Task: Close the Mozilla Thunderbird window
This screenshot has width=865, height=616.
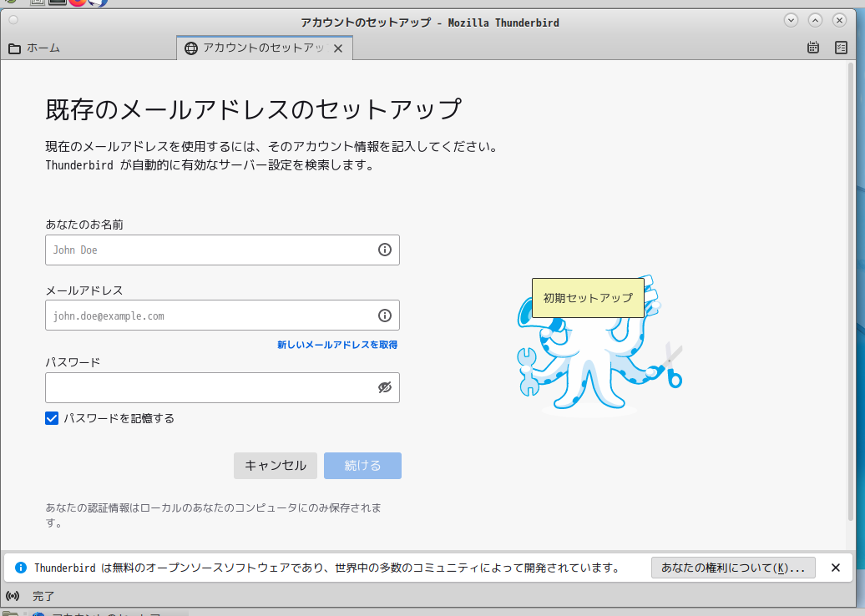Action: coord(840,20)
